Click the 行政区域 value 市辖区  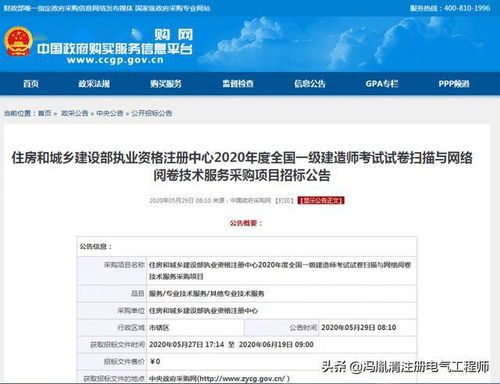coord(159,328)
